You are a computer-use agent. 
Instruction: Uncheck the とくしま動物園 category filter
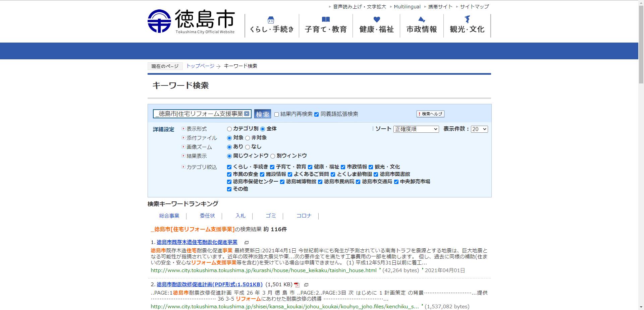point(332,174)
